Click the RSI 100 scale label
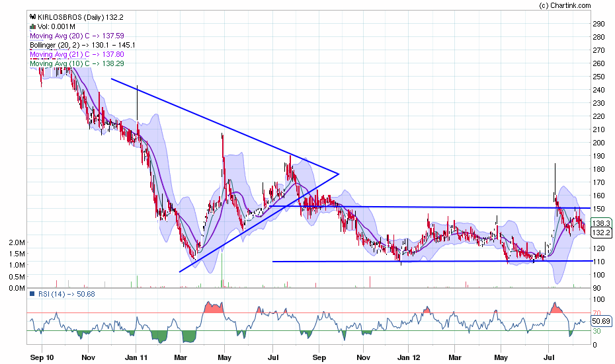The width and height of the screenshot is (615, 364). [598, 300]
